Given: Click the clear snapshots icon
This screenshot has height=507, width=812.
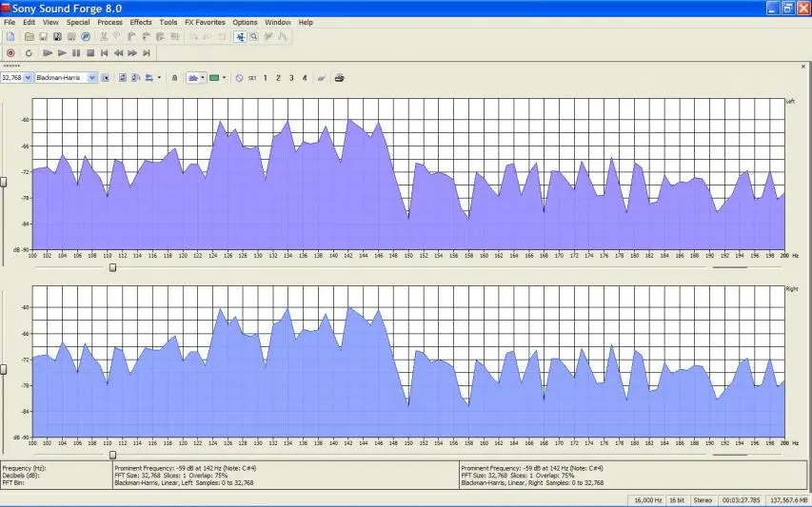Looking at the screenshot, I should point(239,78).
